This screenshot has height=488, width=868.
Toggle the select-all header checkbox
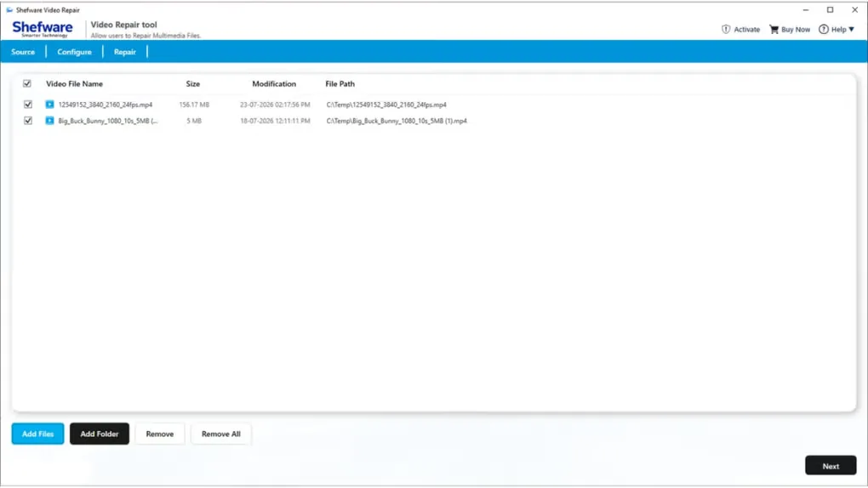[x=27, y=83]
